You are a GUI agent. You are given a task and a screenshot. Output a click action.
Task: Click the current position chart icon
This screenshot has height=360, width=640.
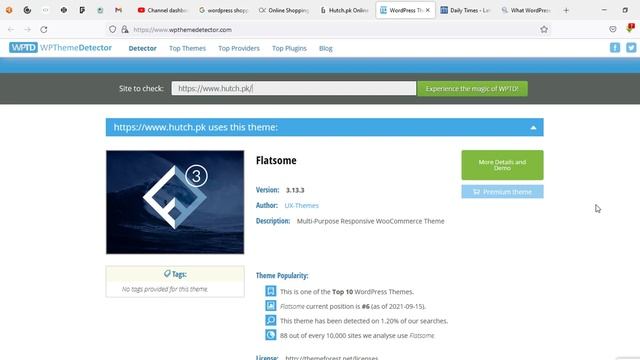coord(271,306)
